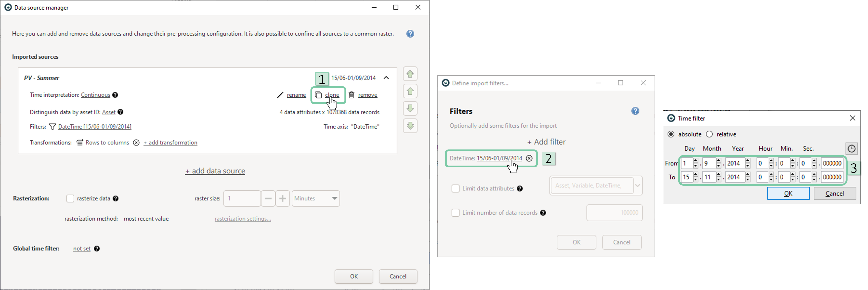Collapse the PV - Summer source panel
The height and width of the screenshot is (290, 868).
(x=386, y=78)
